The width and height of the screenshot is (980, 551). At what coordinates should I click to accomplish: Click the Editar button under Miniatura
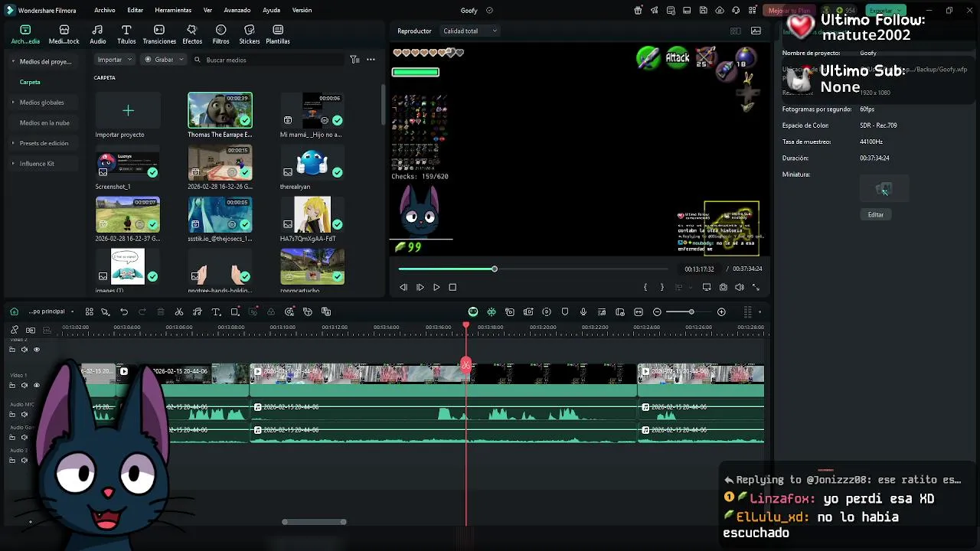click(x=876, y=215)
